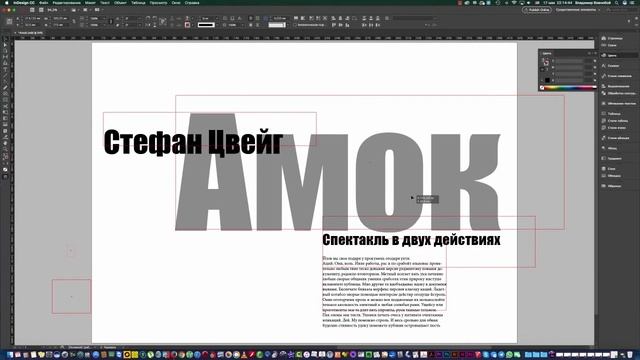Adjust the K (black) slider in Color panel
This screenshot has height=360, width=640.
(569, 80)
